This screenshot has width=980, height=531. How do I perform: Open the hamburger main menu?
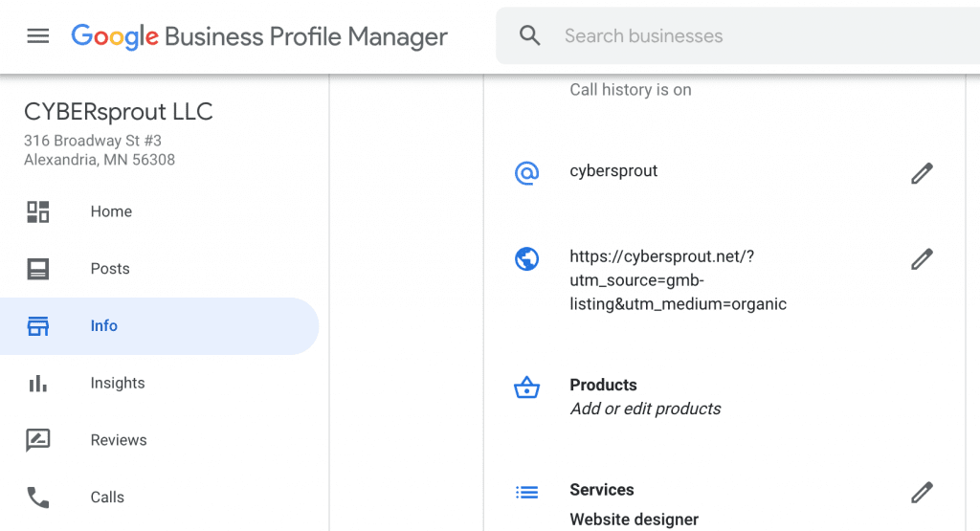coord(37,36)
